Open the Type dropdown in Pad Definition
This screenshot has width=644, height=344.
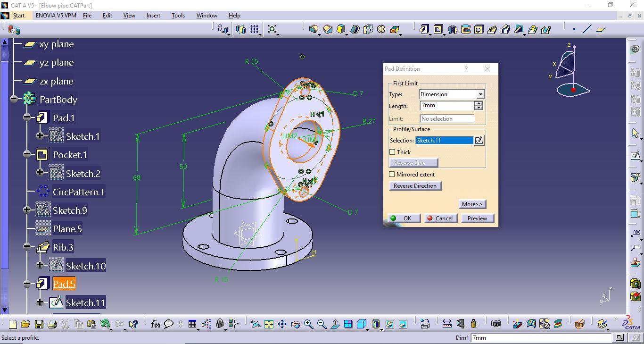point(480,94)
